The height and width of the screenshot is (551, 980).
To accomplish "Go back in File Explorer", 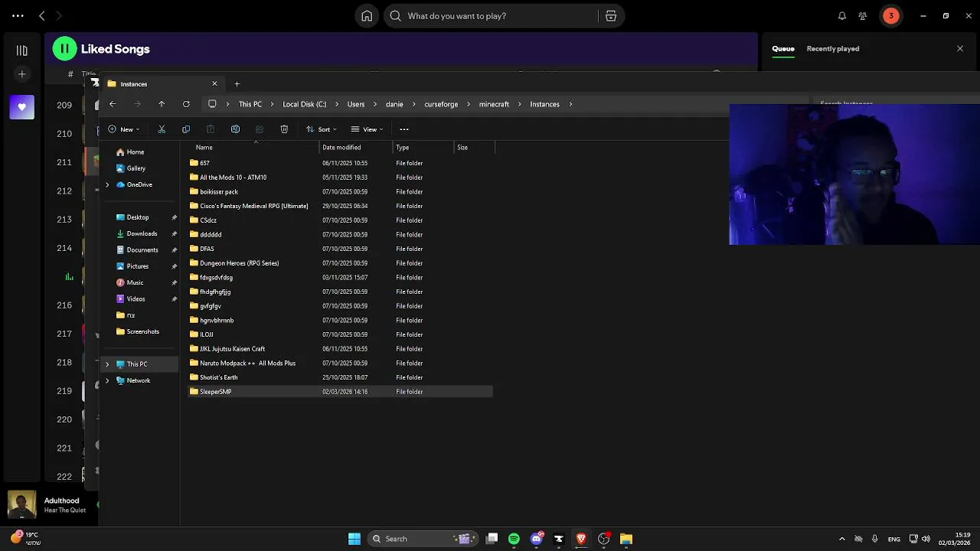I will click(x=113, y=104).
